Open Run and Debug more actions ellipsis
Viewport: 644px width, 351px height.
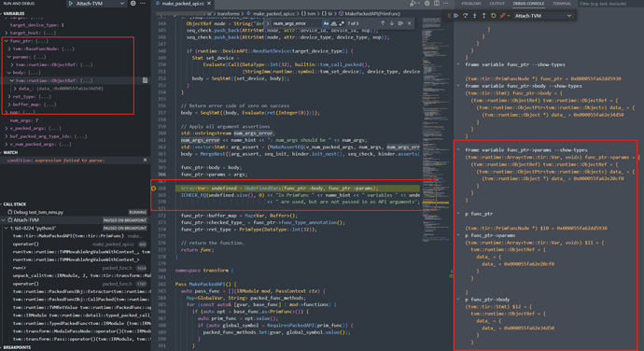(143, 4)
